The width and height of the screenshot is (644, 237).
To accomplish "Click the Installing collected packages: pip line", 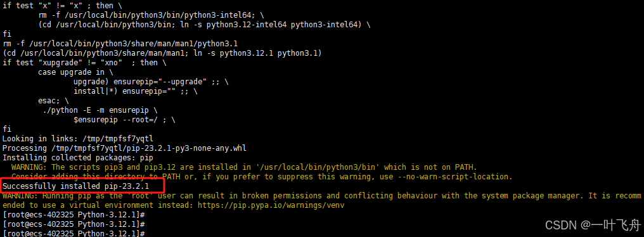I will pos(78,158).
